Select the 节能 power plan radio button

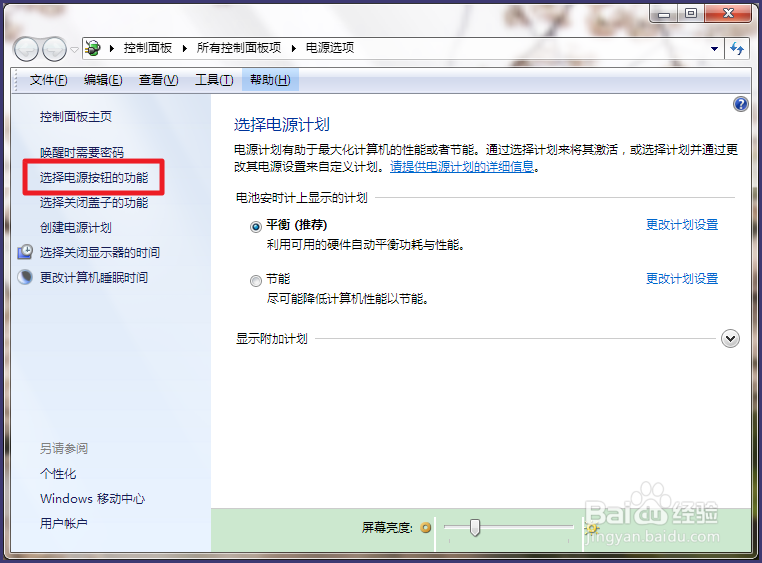tap(256, 281)
